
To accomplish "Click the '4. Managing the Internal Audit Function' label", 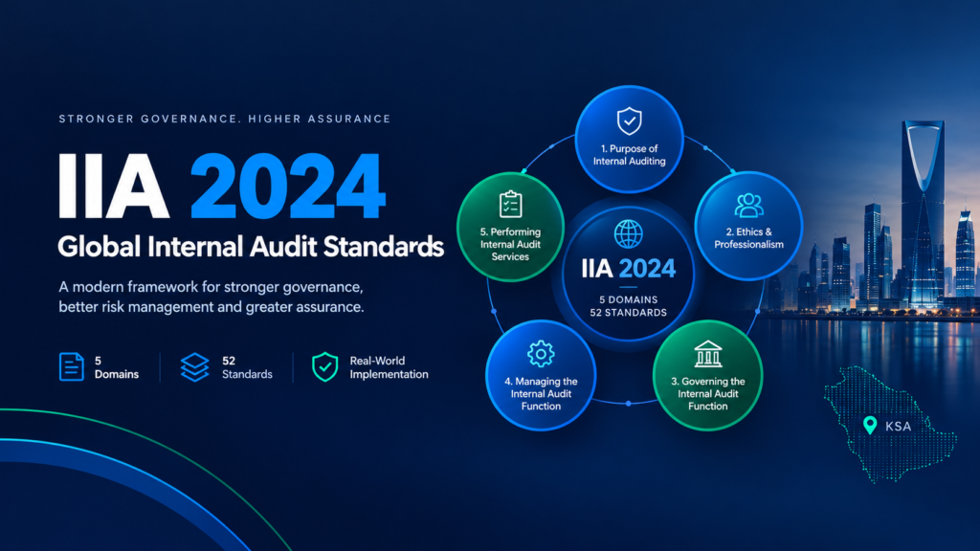I will pos(541,393).
